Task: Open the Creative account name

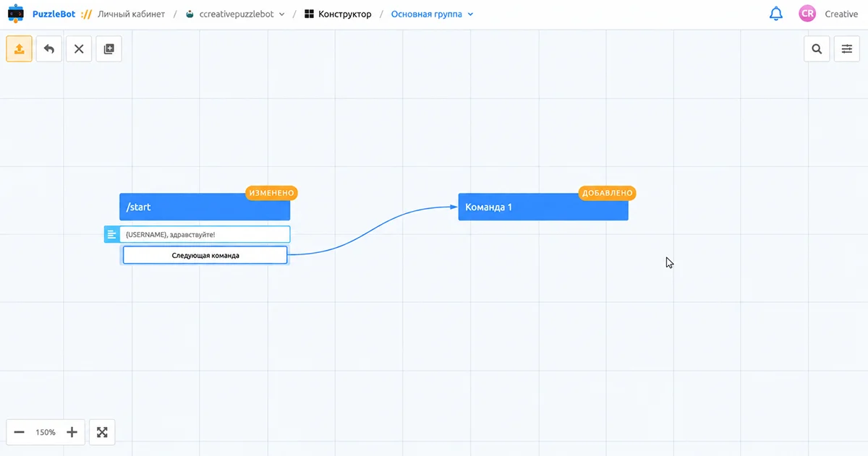Action: 841,14
